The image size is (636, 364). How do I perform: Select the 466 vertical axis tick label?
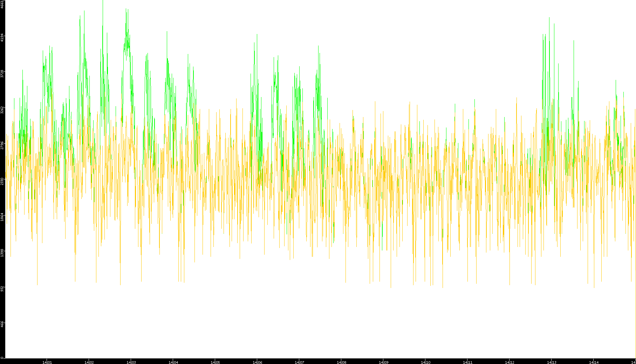tap(2, 324)
